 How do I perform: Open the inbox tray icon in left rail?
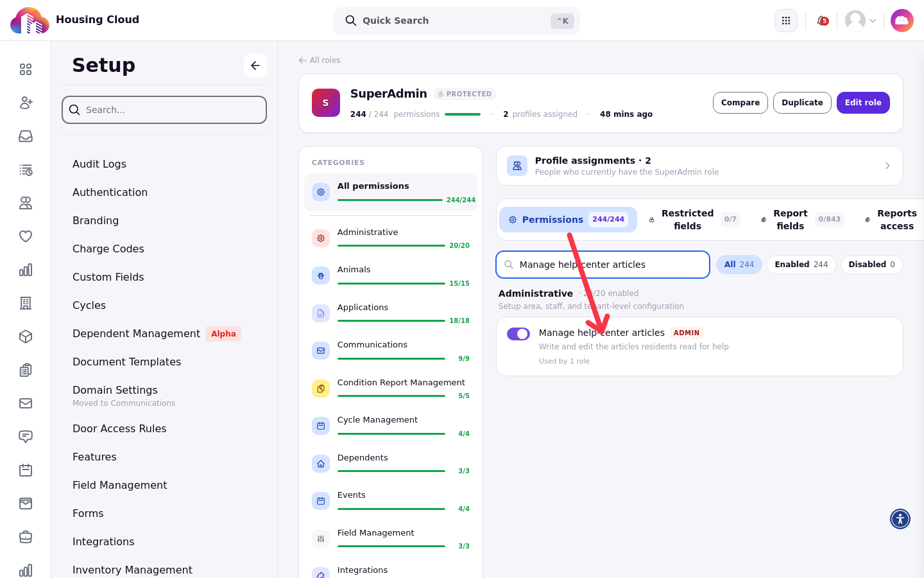tap(26, 136)
